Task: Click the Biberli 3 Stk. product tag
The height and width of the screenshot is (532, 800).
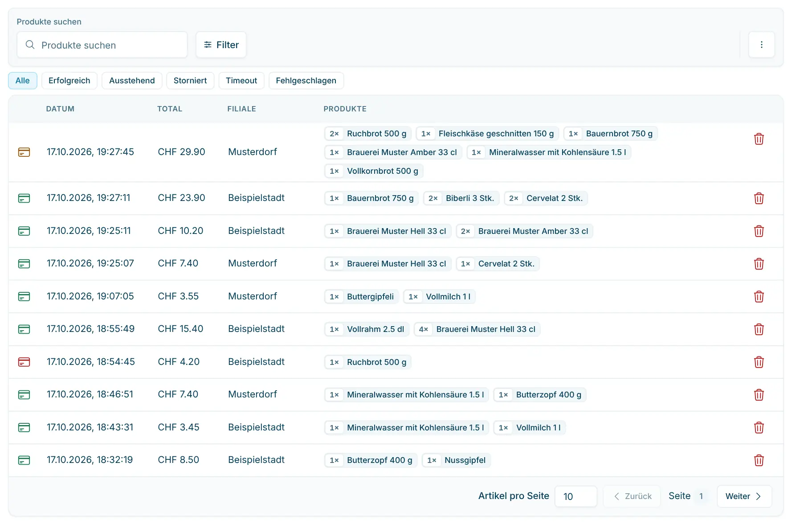Action: pyautogui.click(x=461, y=198)
